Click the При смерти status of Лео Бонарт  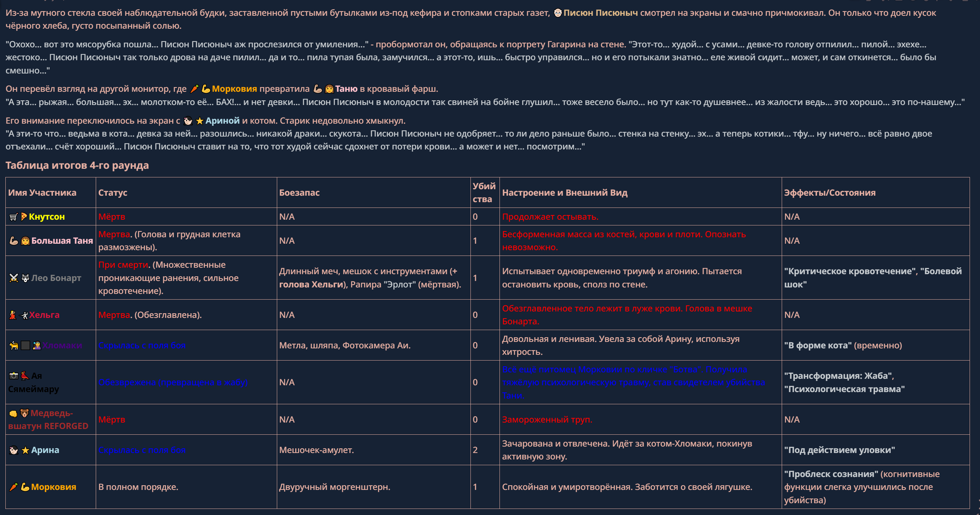(x=124, y=265)
